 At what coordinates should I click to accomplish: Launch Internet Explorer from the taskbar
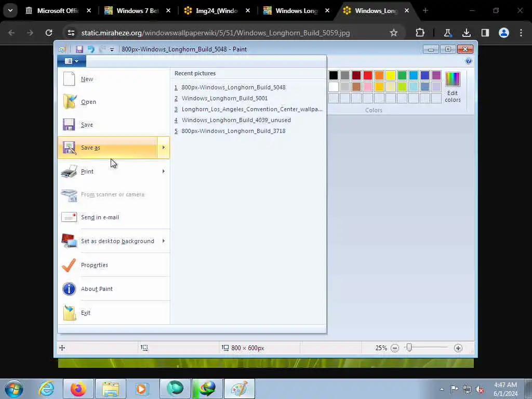(x=46, y=389)
